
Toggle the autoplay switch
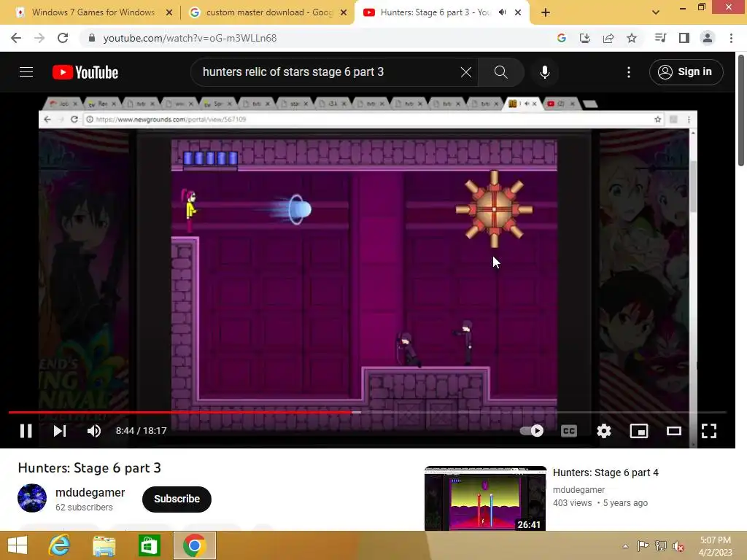[532, 431]
